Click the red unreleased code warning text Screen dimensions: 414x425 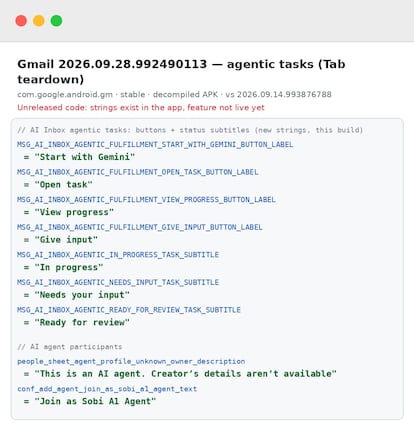tap(141, 107)
